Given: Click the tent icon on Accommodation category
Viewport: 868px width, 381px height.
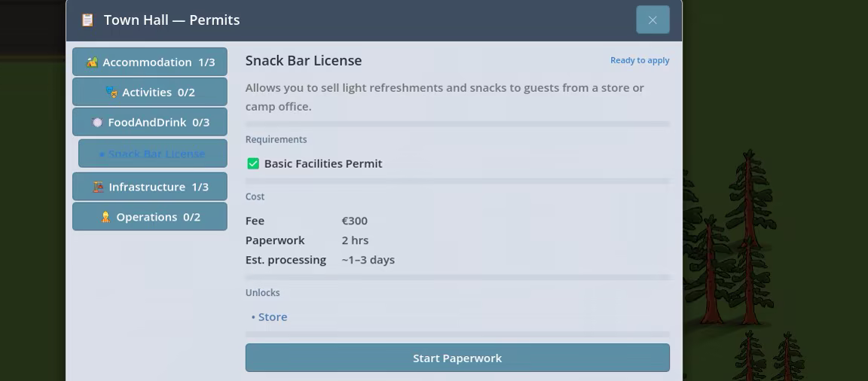Looking at the screenshot, I should (x=92, y=62).
